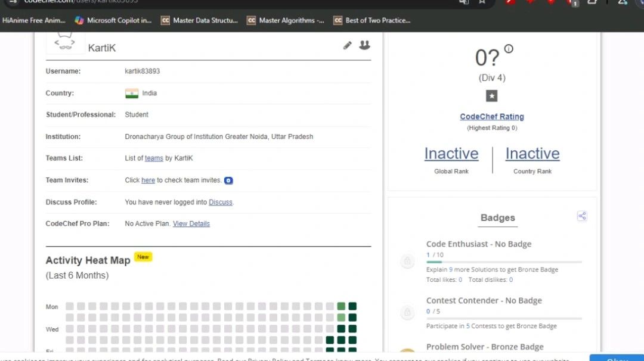Click the darkest green Monday heat map cell

(352, 306)
